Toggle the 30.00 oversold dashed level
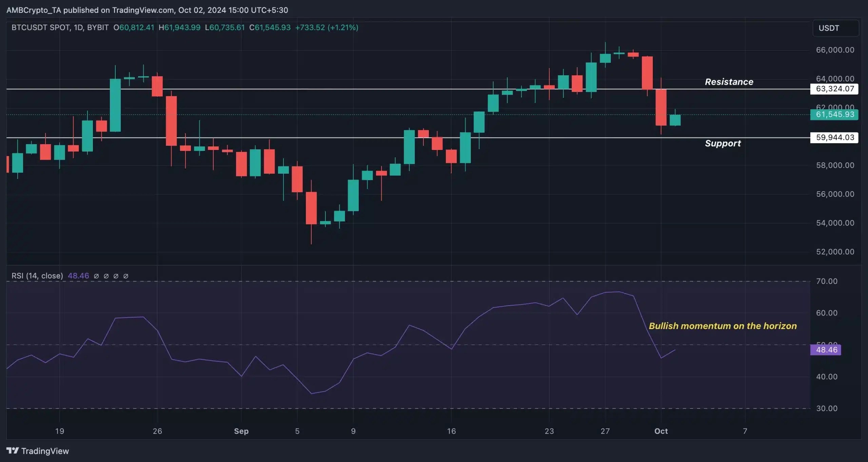 coord(827,408)
